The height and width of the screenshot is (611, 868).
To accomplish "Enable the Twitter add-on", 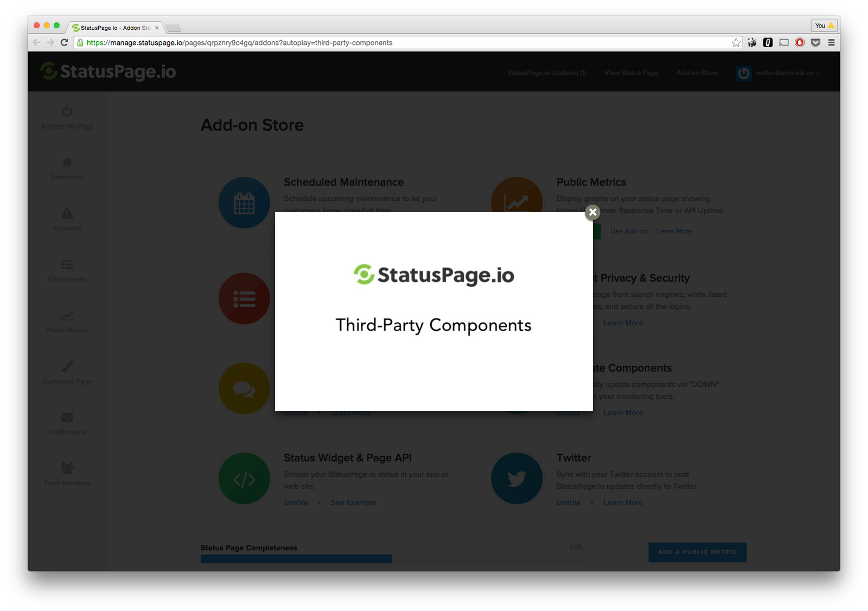I will [x=569, y=503].
